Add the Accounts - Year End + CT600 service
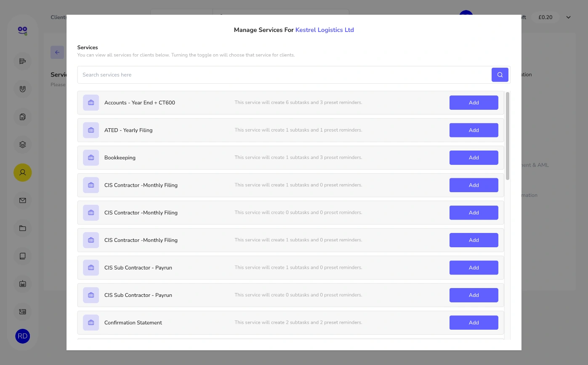The width and height of the screenshot is (588, 365). coord(474,103)
